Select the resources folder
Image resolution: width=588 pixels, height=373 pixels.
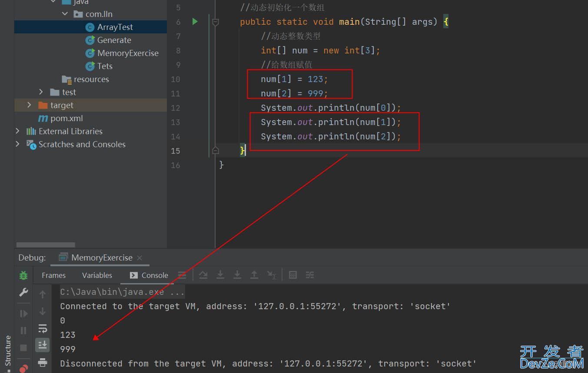click(90, 79)
